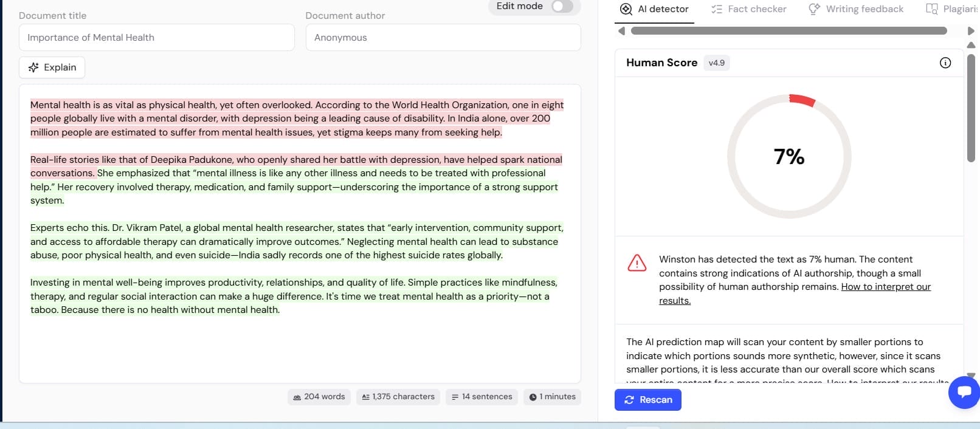
Task: Click the paragraph starting 'Real-life stories like'
Action: (x=297, y=180)
